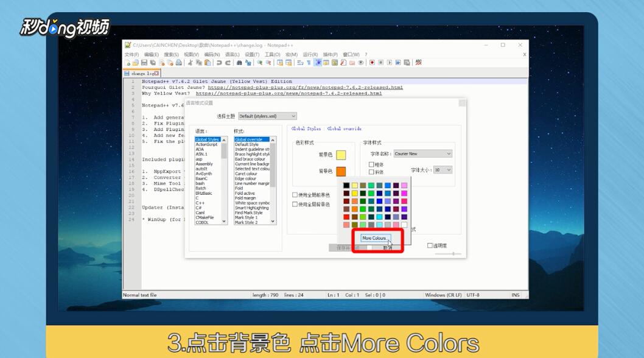Click the style list scroll-up arrow

[273, 140]
